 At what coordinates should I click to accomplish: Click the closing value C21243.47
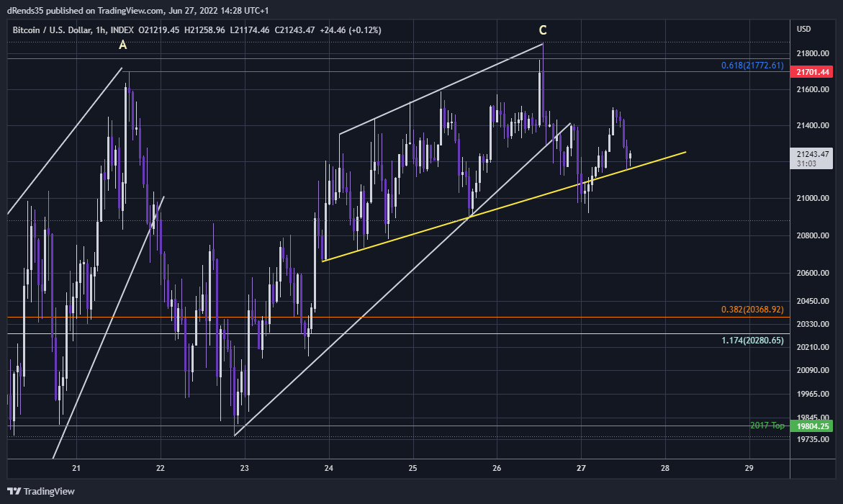point(294,30)
